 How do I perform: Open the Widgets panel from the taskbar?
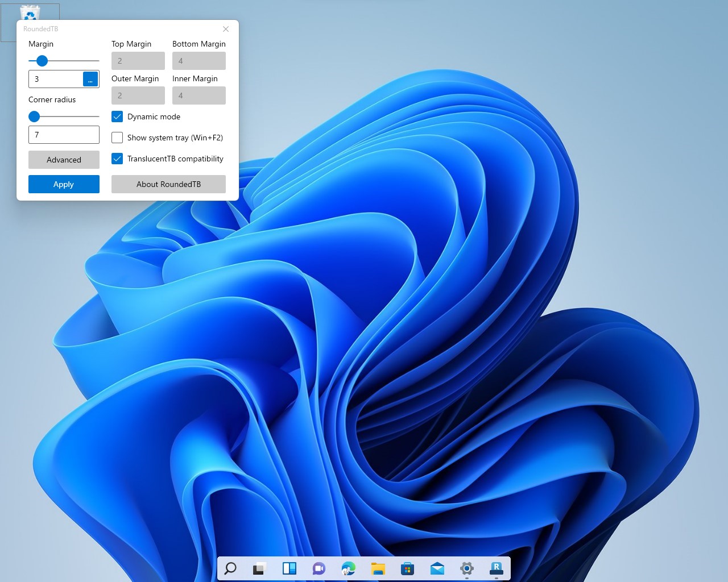point(289,568)
